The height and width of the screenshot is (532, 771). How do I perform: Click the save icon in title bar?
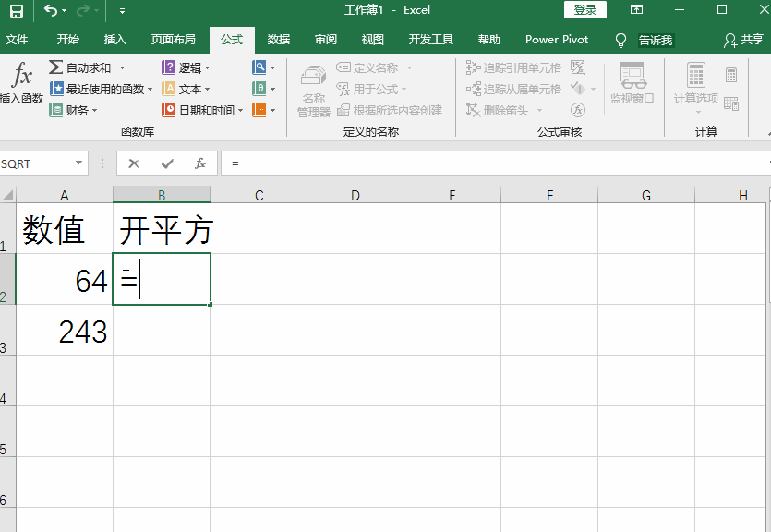(17, 11)
